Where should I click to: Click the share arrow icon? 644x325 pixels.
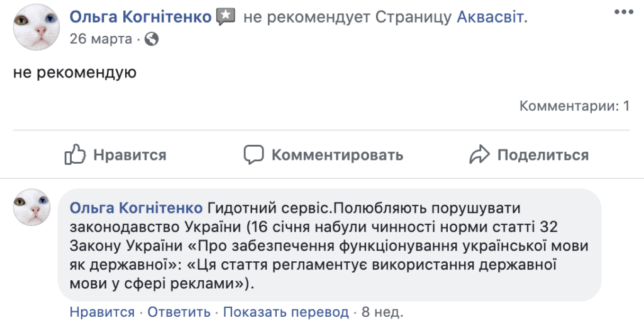coord(479,154)
